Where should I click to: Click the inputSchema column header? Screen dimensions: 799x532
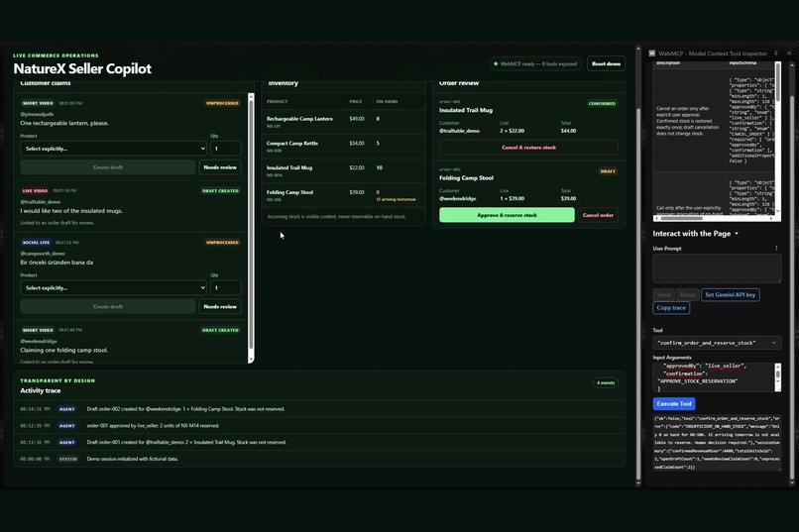pyautogui.click(x=742, y=63)
